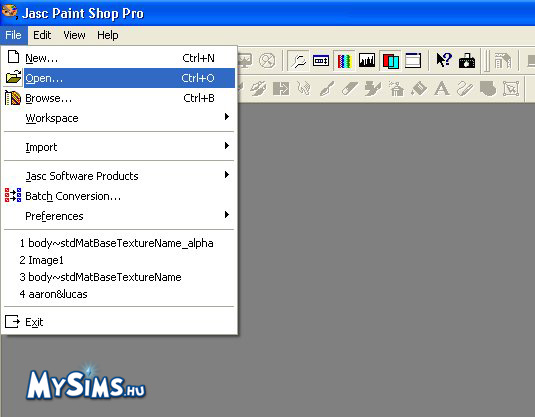The height and width of the screenshot is (417, 535).
Task: Toggle the Layer Palette red-cyan button
Action: coord(390,61)
